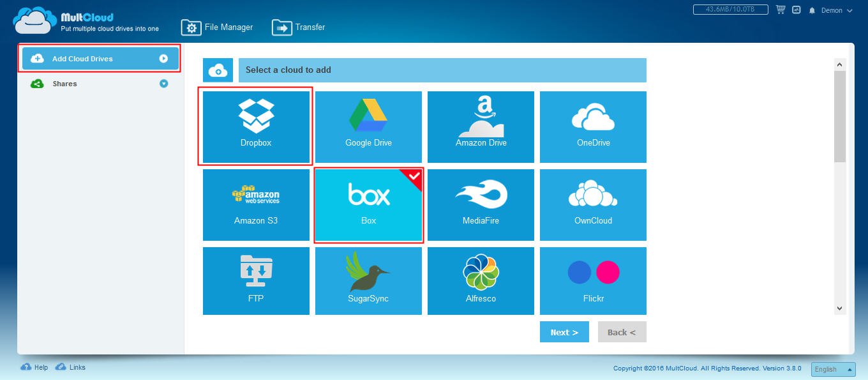The image size is (868, 380).
Task: Pick the Amazon Drive tile
Action: 481,126
